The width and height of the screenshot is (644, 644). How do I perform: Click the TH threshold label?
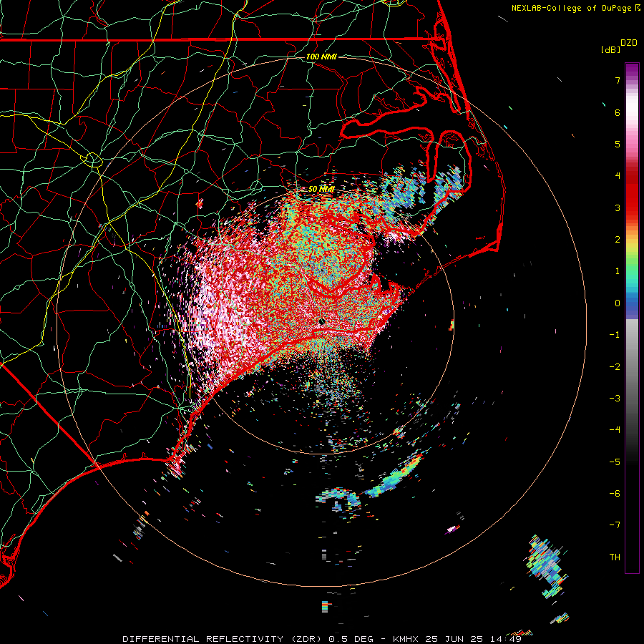click(x=615, y=557)
